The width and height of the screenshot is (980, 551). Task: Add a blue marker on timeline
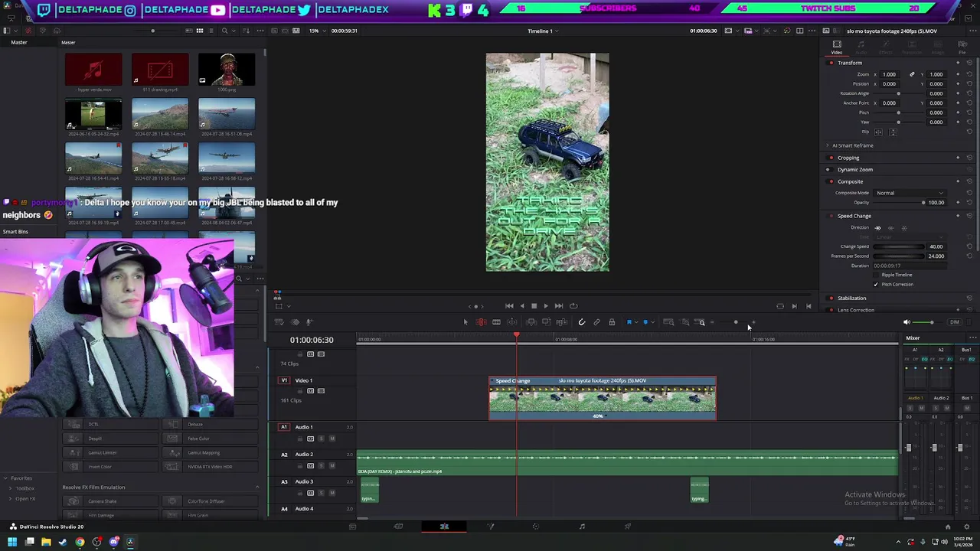click(x=645, y=322)
